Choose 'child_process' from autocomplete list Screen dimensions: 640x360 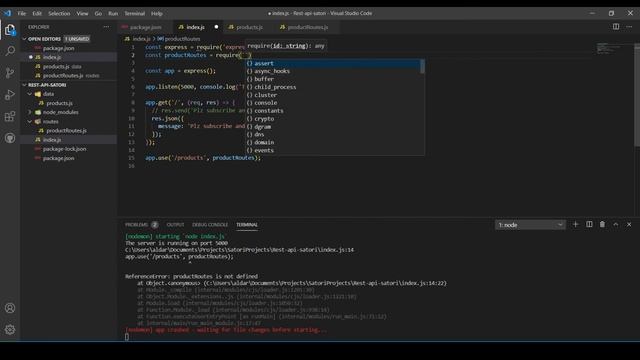point(332,87)
